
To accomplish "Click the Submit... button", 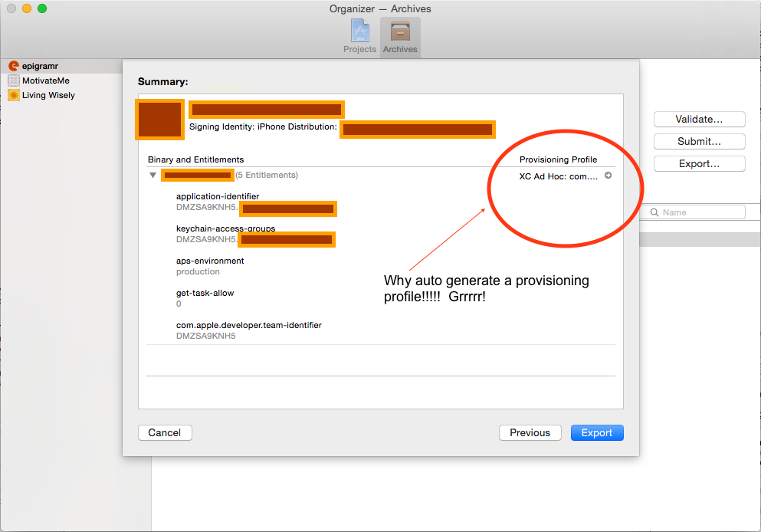I will [x=700, y=142].
